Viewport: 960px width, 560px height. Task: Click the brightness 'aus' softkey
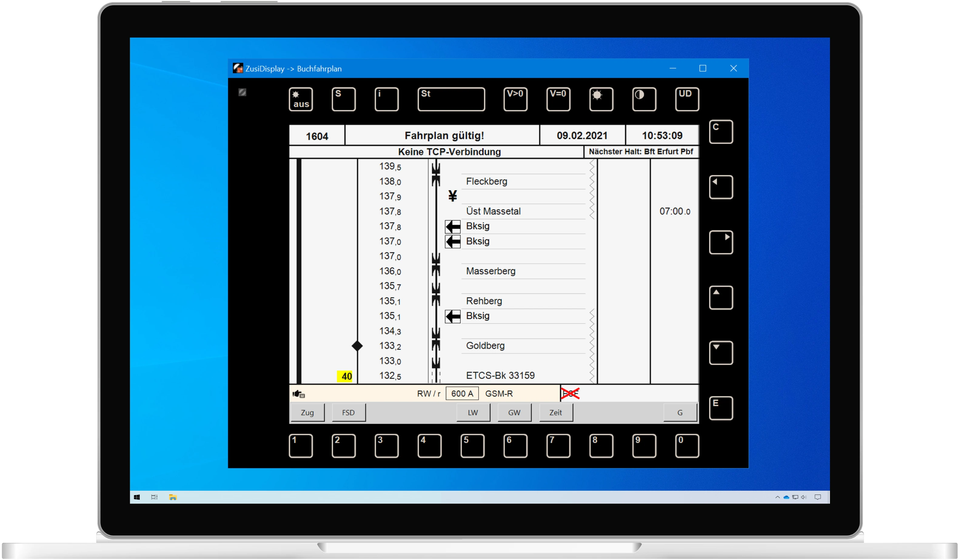[x=301, y=99]
